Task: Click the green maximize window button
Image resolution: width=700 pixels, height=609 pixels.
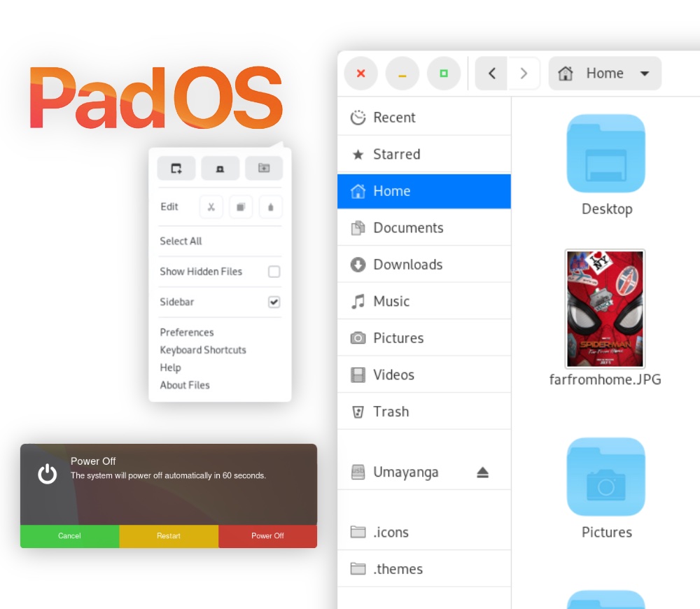Action: [x=444, y=73]
